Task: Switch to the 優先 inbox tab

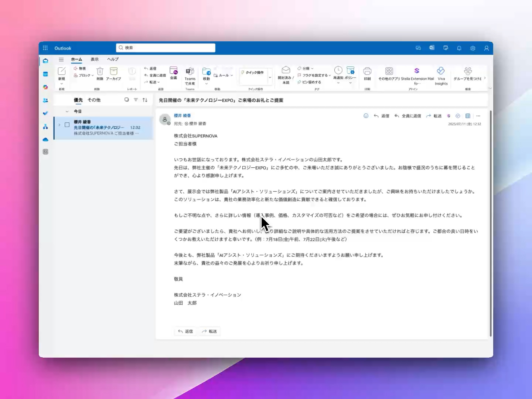Action: click(78, 100)
